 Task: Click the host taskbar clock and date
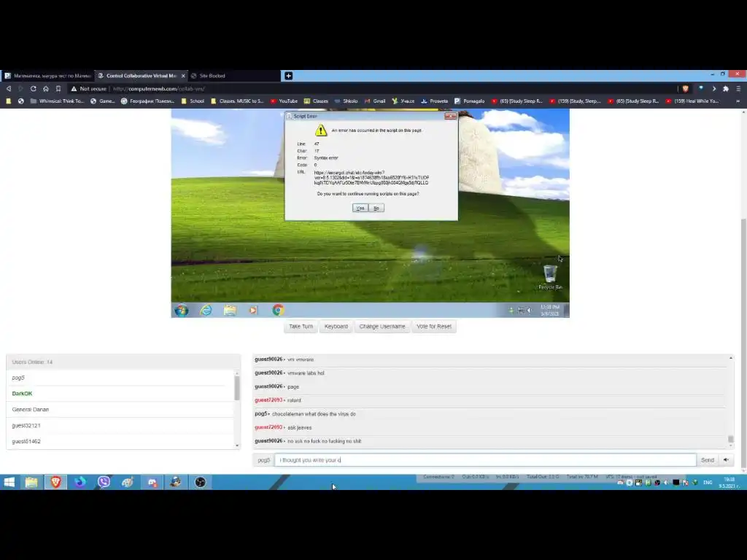point(729,483)
